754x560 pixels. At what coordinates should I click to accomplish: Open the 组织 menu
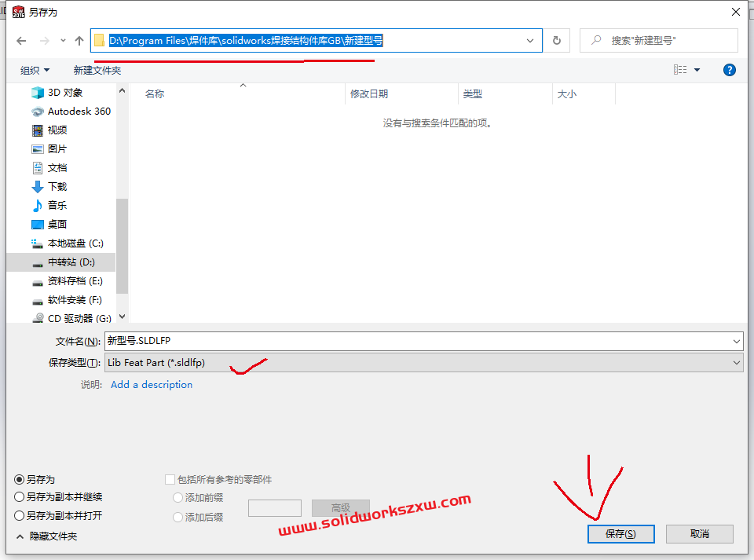[x=35, y=69]
